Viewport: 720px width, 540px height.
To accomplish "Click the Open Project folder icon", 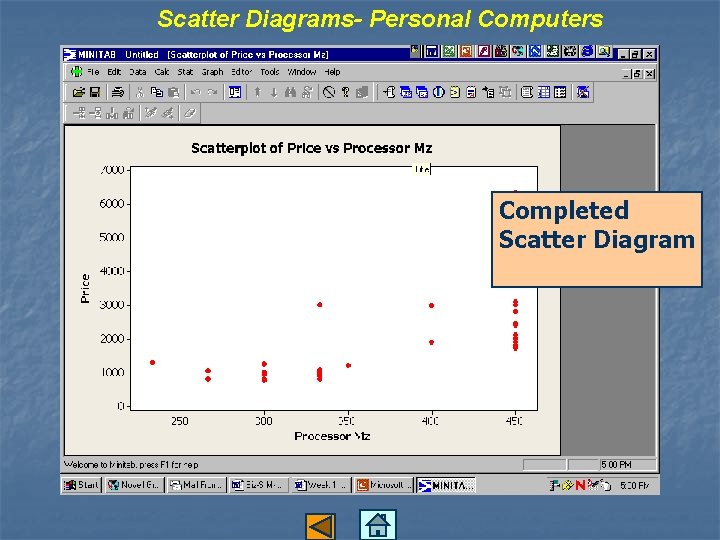I will (79, 92).
